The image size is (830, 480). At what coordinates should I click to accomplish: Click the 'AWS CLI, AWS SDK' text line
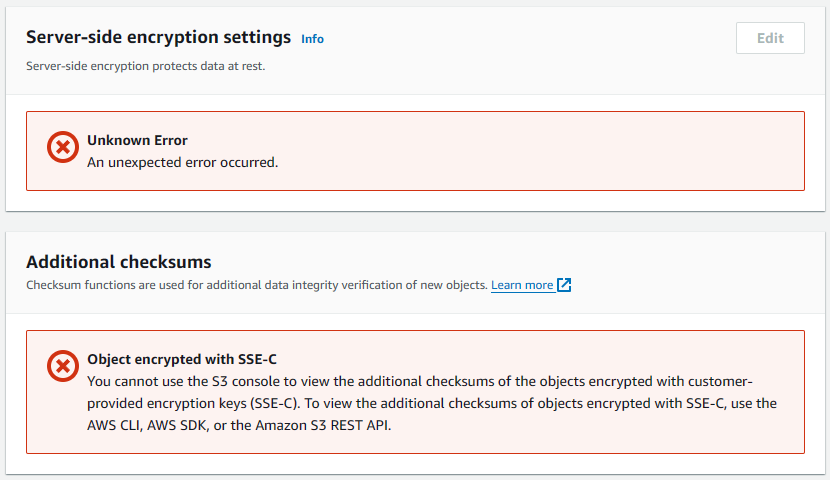[x=239, y=425]
